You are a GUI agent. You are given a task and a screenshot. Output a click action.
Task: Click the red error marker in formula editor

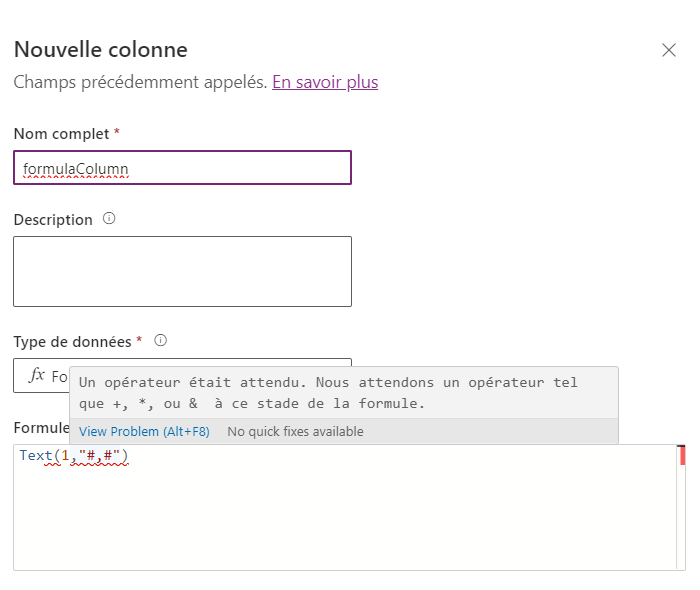point(682,456)
